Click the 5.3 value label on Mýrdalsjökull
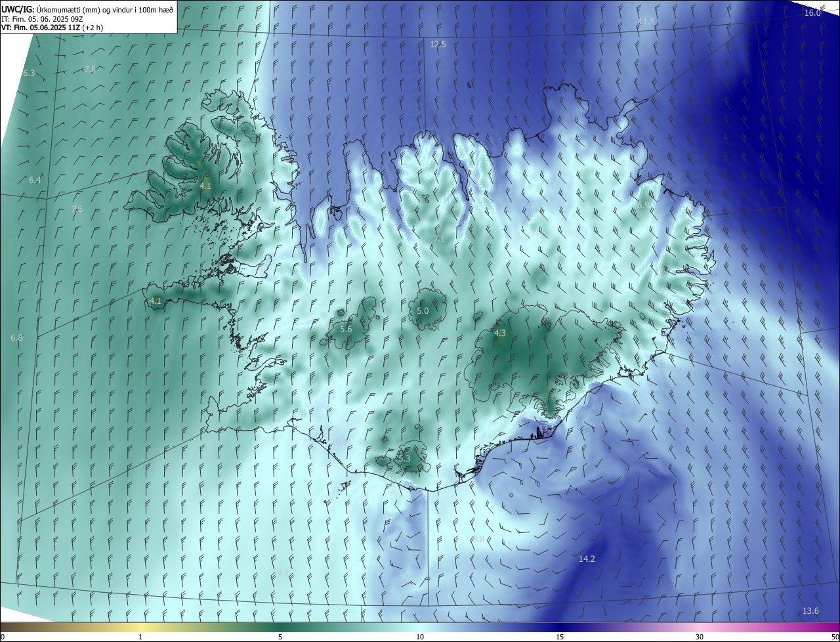840x642 pixels. tap(405, 459)
